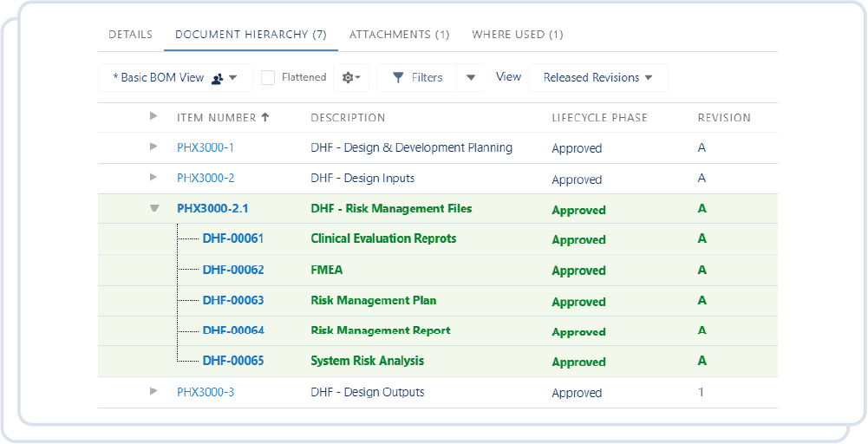Viewport: 868px width, 444px height.
Task: Click the ITEM NUMBER sort arrow
Action: pyautogui.click(x=265, y=117)
